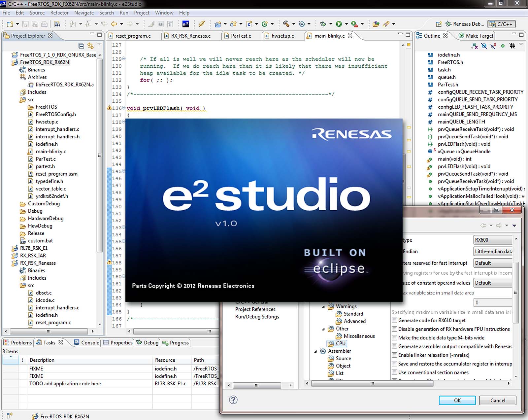528x420 pixels.
Task: Sort the Outline alphabetically using the a-z icon
Action: [475, 46]
